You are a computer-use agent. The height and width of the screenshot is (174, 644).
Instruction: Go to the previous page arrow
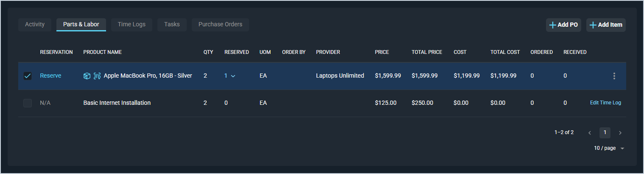pos(590,133)
